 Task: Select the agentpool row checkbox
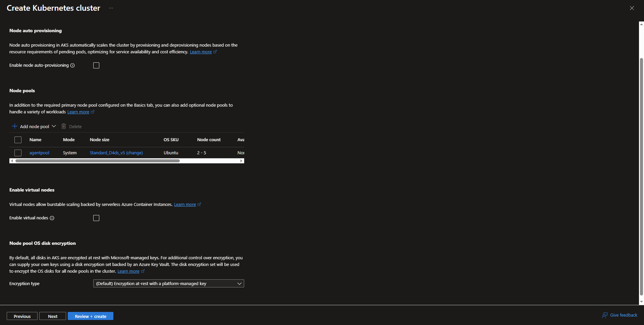[18, 153]
